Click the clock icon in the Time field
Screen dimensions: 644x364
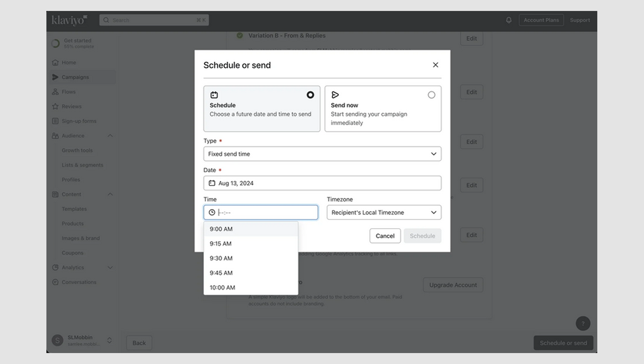[212, 212]
